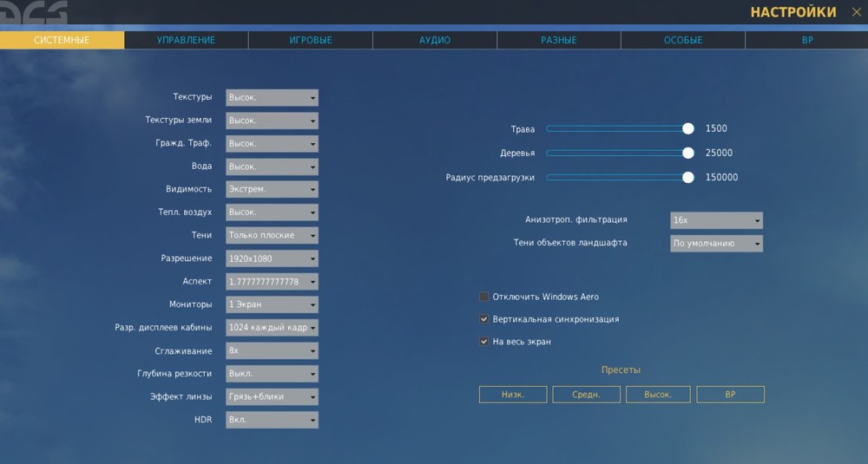This screenshot has width=868, height=464.
Task: Apply the Средн. preset
Action: click(x=586, y=395)
